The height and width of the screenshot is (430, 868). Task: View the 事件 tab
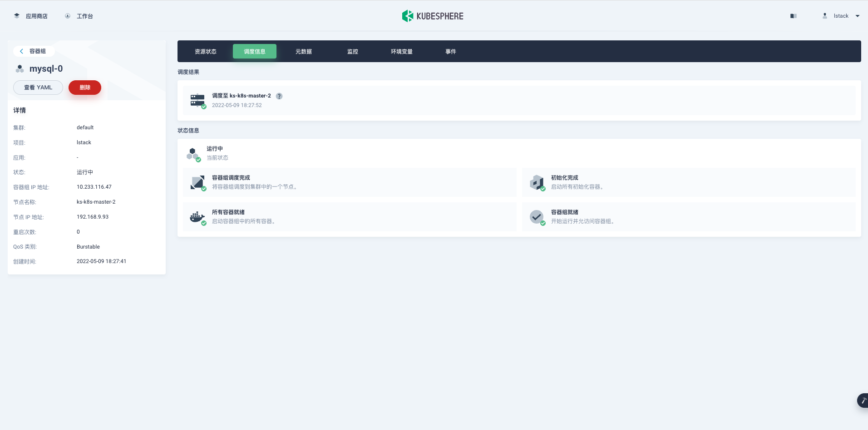click(x=451, y=52)
